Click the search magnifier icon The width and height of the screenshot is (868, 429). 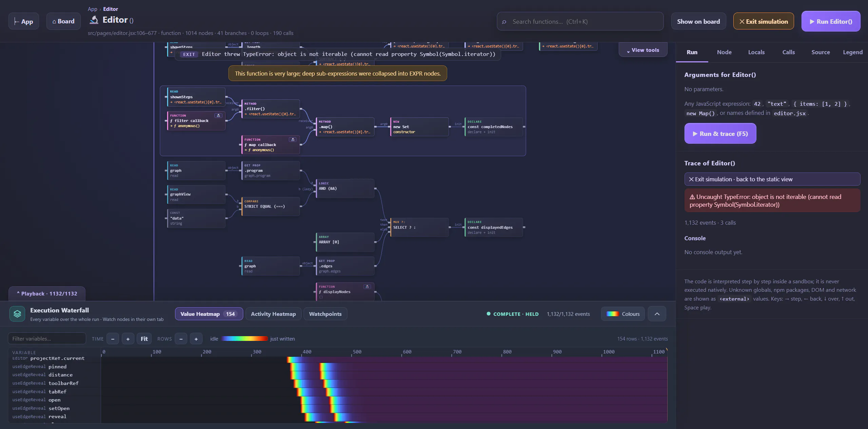(x=504, y=22)
